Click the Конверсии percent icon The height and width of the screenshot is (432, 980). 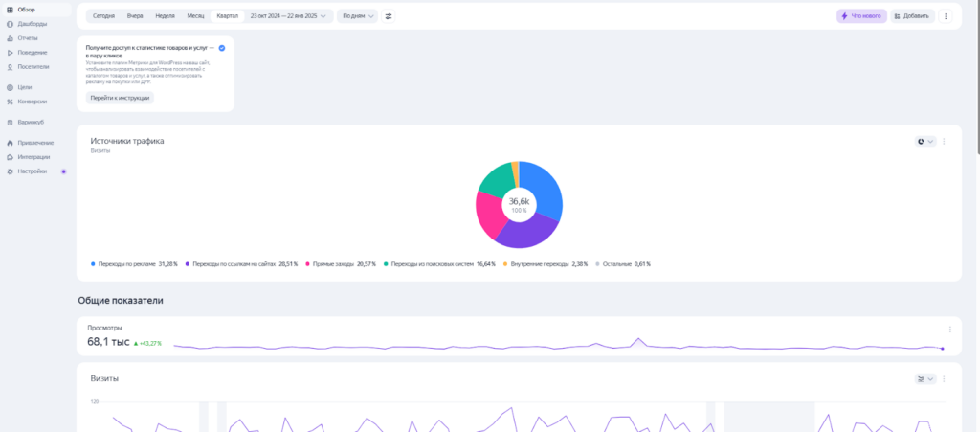pyautogui.click(x=9, y=102)
